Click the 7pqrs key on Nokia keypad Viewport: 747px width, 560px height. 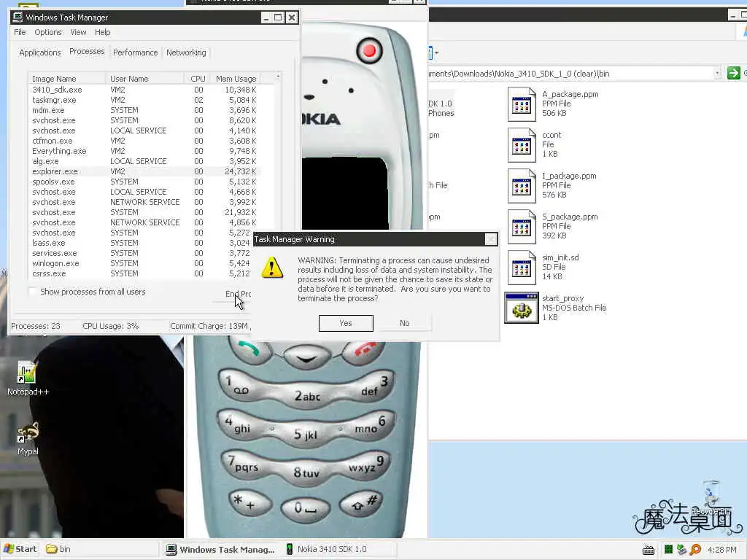click(244, 464)
